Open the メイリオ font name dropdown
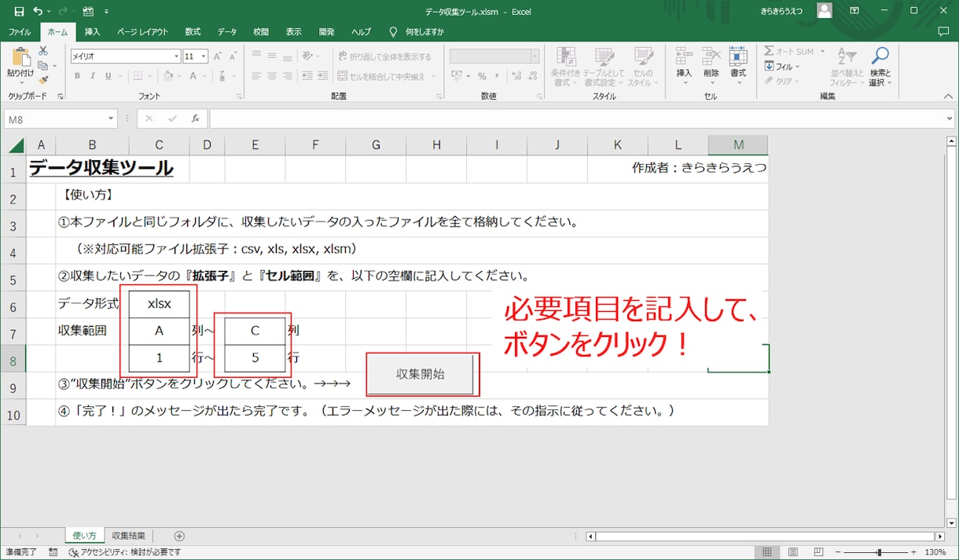 point(177,57)
